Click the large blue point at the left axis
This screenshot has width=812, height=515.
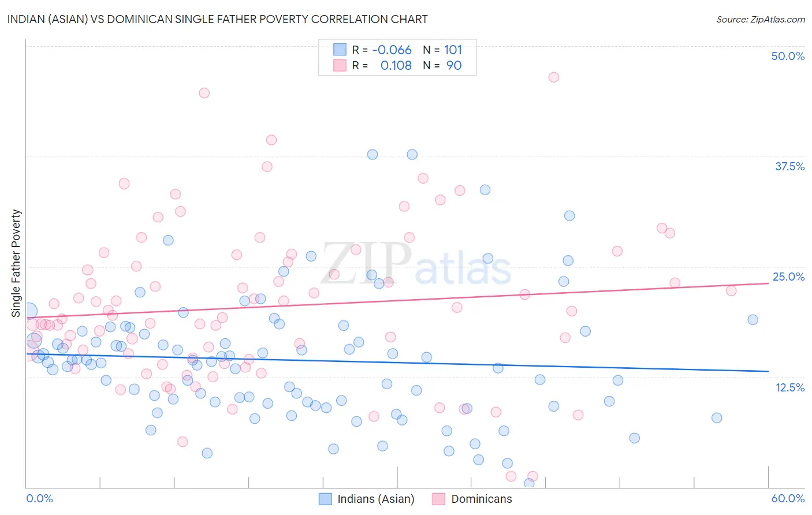click(27, 312)
